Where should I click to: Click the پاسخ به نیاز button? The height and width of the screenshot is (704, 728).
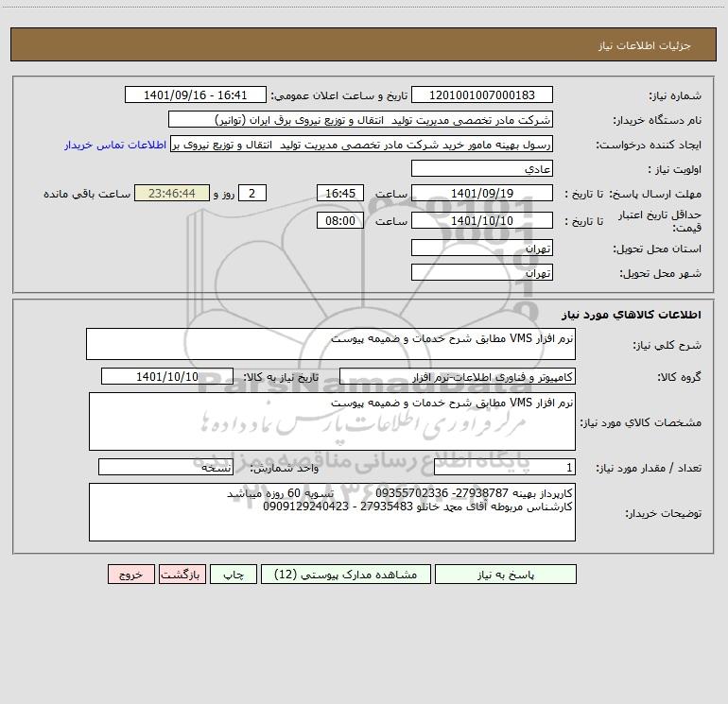506,574
